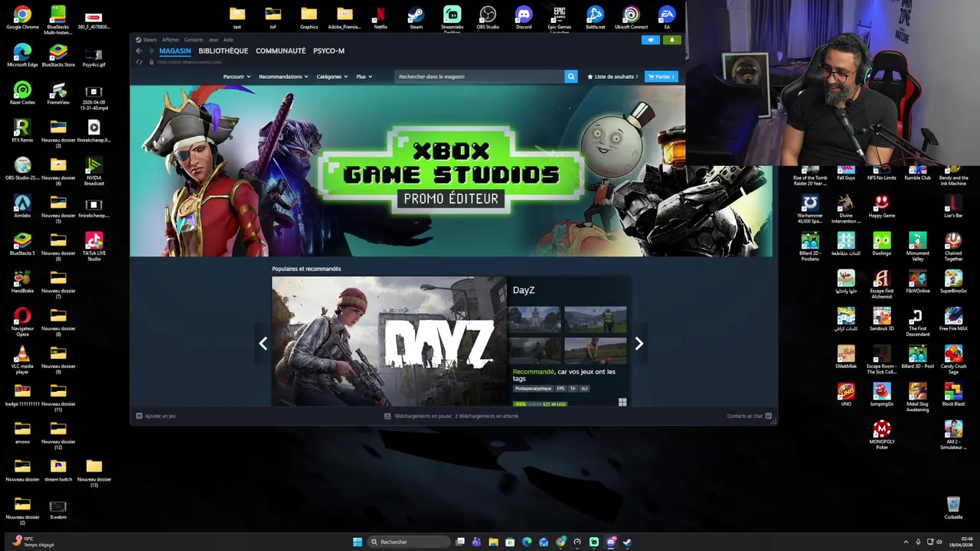Click the taskbar Rechercher search box
The height and width of the screenshot is (551, 980).
[408, 542]
